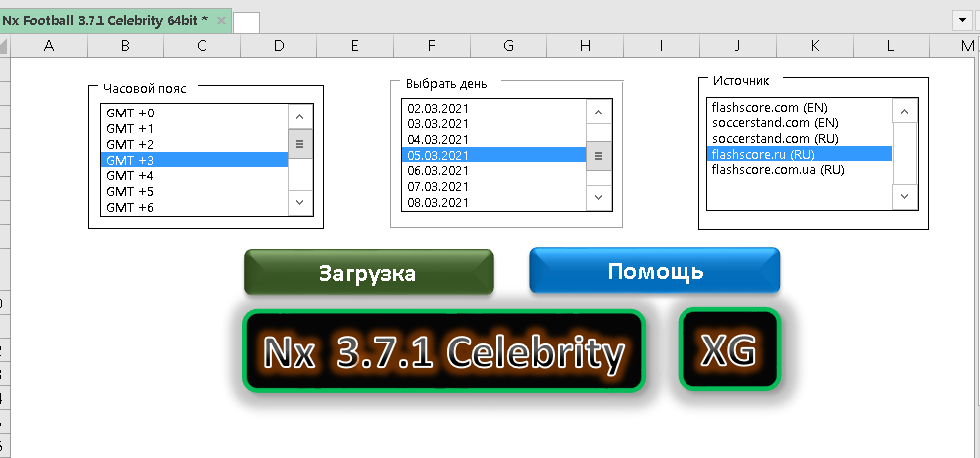Click the date list down arrow
The image size is (980, 458).
tap(598, 198)
